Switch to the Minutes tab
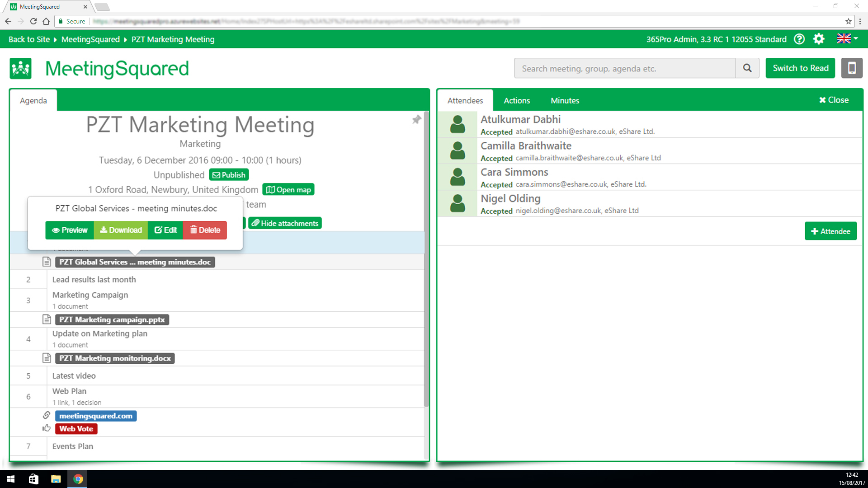This screenshot has width=868, height=488. [565, 100]
